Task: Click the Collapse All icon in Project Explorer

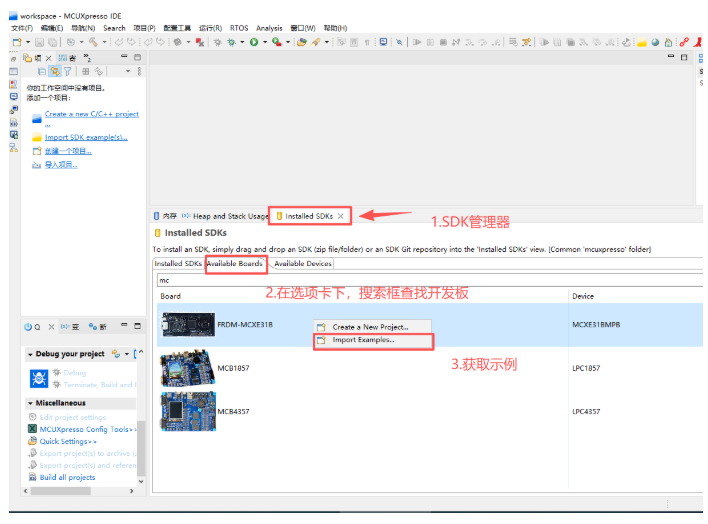Action: tap(42, 71)
